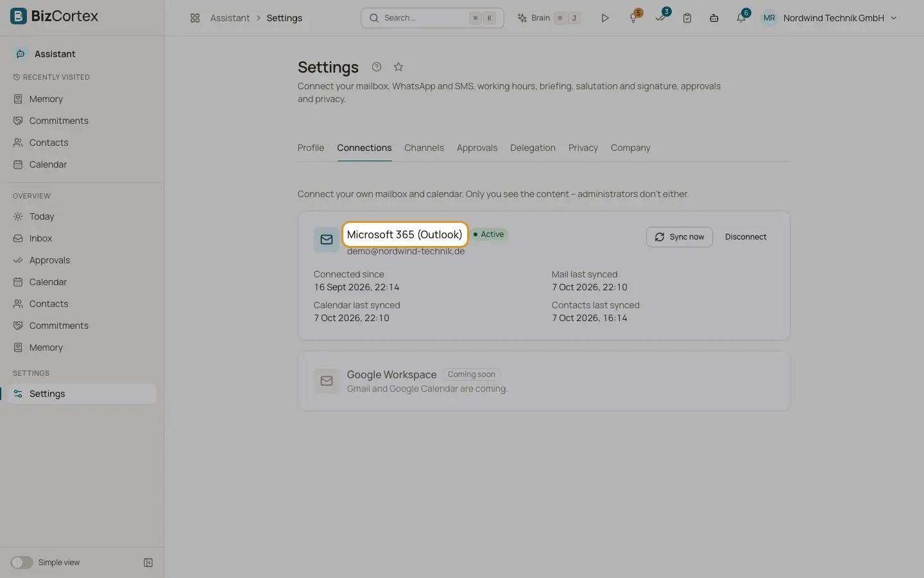The image size is (924, 578).
Task: Click the BizCortex logo icon
Action: tap(19, 16)
